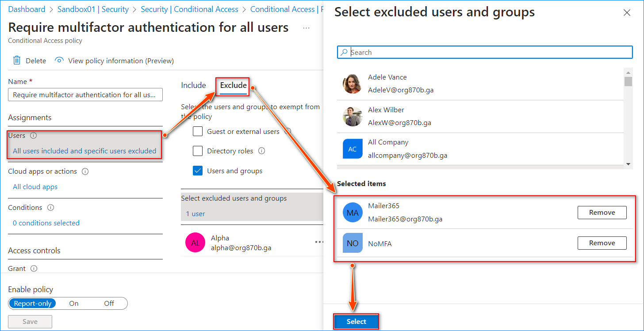Click the info icon next to Grant

pos(34,269)
